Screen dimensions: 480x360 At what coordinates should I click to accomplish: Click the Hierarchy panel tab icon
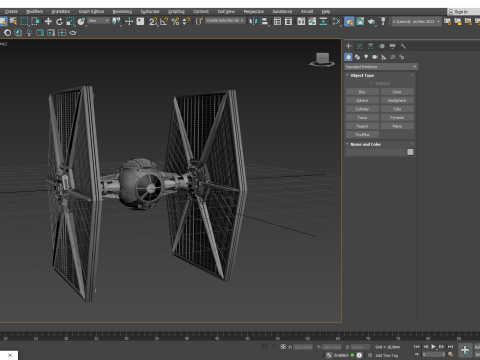coord(370,46)
